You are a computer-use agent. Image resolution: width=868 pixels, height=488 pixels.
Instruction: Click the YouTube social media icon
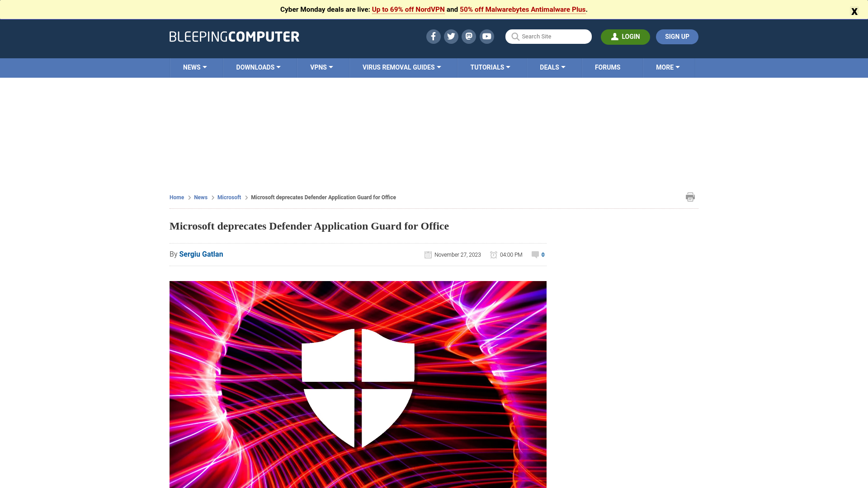(487, 36)
